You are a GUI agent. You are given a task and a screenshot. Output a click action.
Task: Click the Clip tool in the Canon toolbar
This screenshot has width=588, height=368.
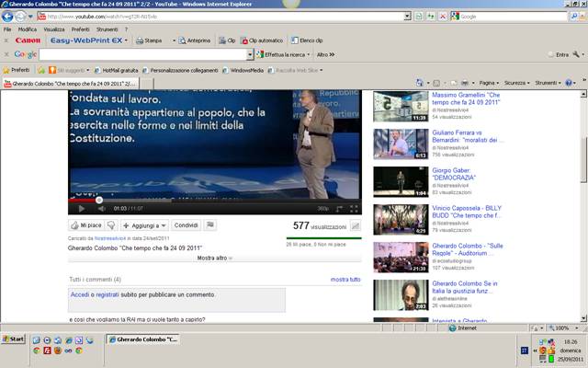(x=227, y=40)
